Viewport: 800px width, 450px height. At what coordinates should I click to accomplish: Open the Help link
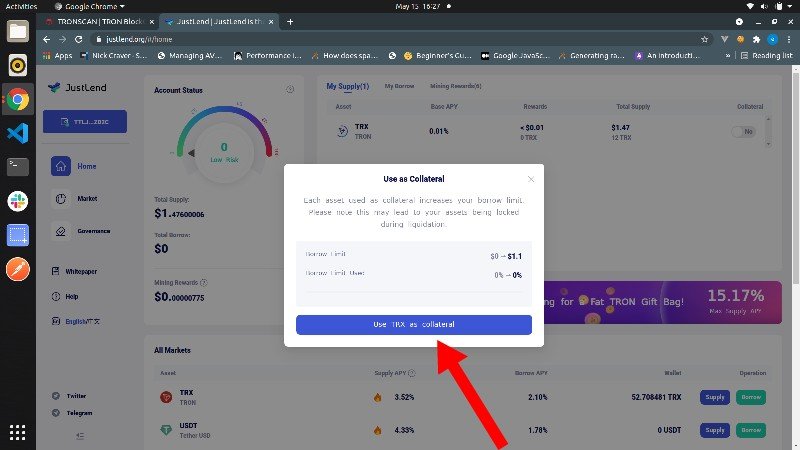click(x=65, y=296)
